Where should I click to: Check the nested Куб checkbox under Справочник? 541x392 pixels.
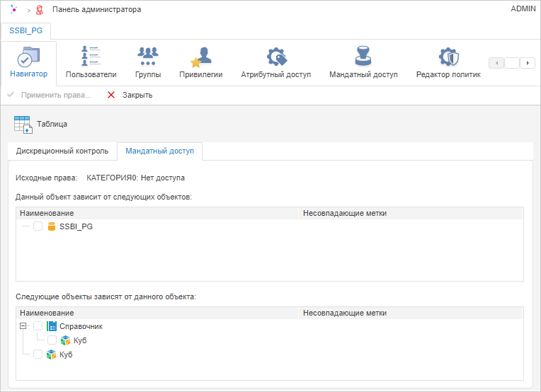pos(52,340)
